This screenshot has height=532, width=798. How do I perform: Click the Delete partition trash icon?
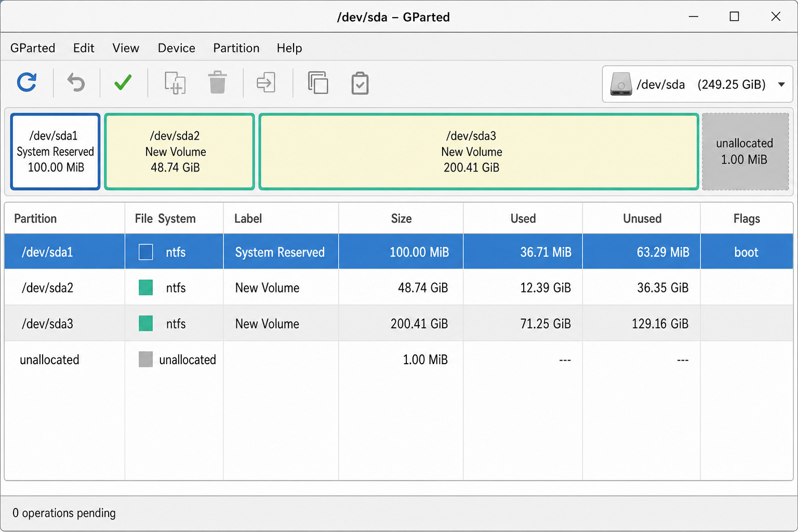click(x=217, y=83)
